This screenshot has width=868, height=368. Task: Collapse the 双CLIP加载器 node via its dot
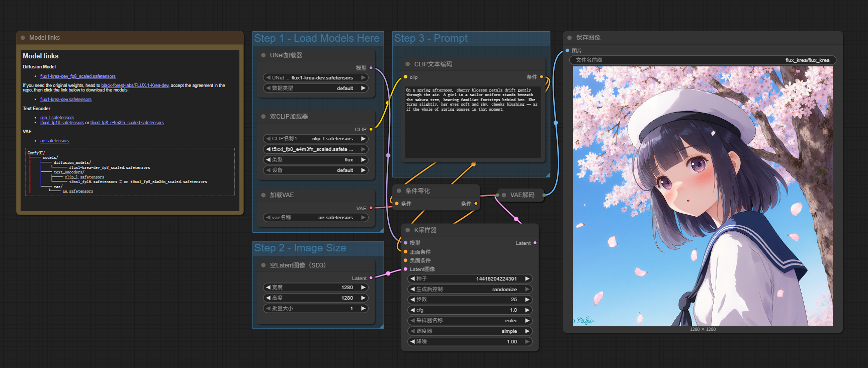(264, 117)
